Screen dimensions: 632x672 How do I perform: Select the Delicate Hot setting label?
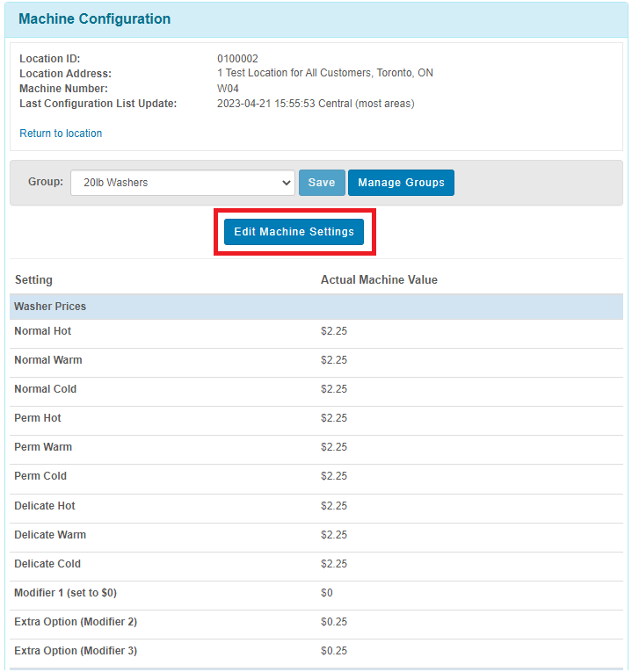45,506
